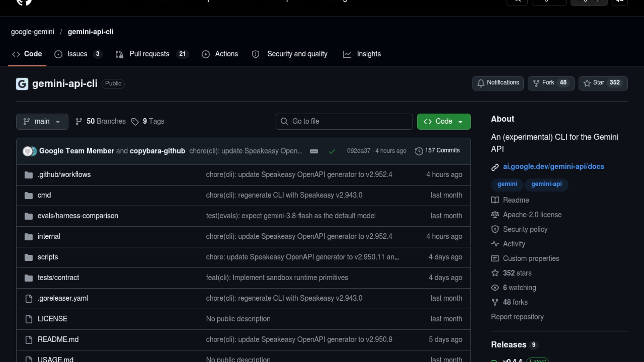Open the Releases section heading
The image size is (644, 362).
pyautogui.click(x=508, y=345)
